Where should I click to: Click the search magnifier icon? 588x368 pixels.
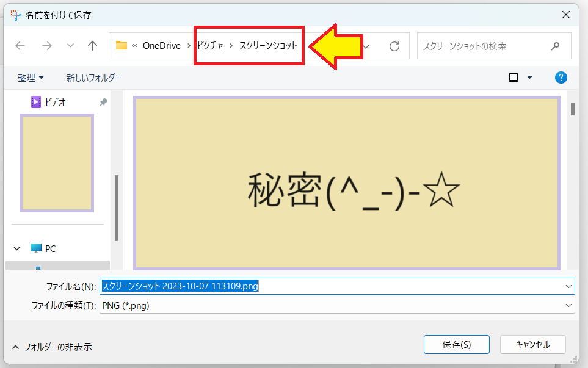coord(555,46)
